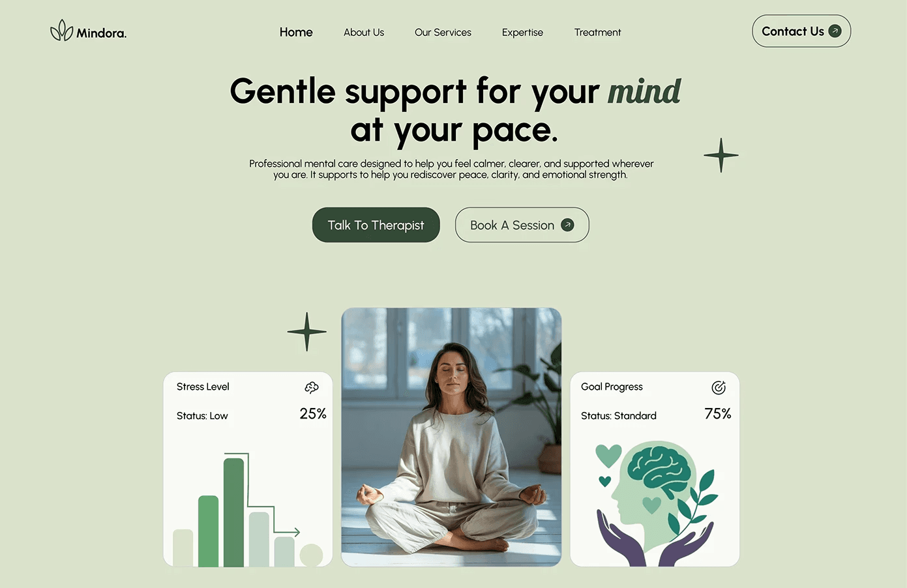Click the arrow icon in Book A Session

(x=567, y=225)
